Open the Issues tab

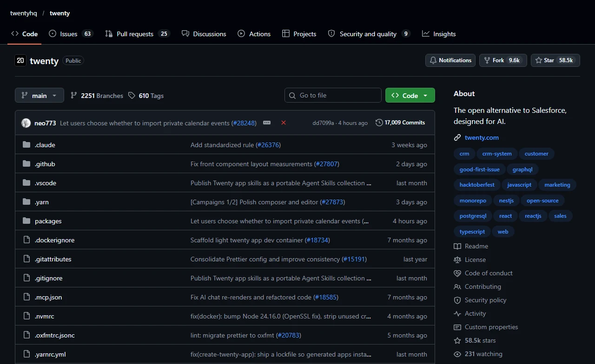click(71, 34)
